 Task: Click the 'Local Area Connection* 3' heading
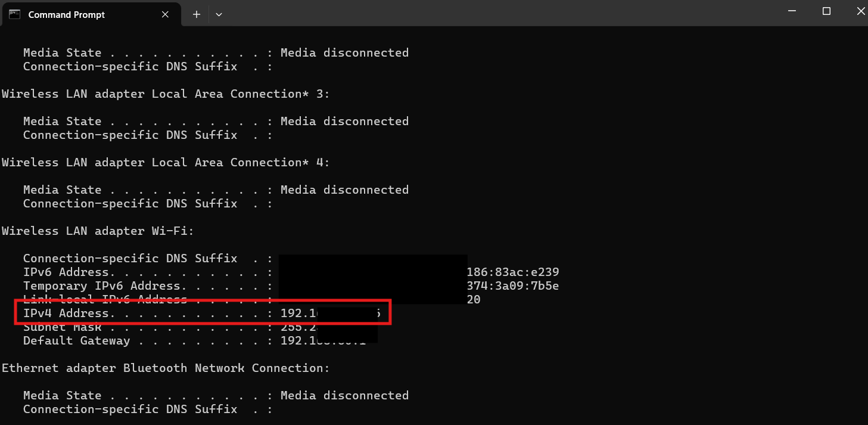pyautogui.click(x=166, y=94)
